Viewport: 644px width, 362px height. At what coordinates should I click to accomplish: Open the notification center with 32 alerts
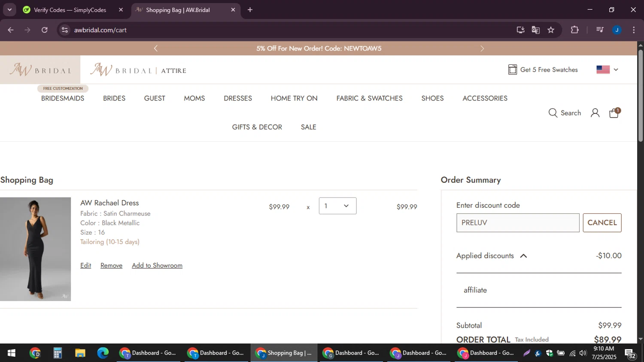coord(630,353)
